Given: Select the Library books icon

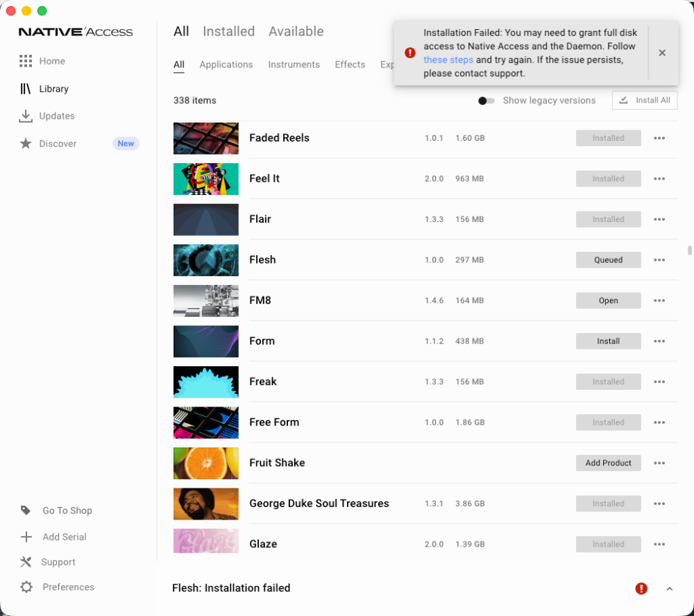Looking at the screenshot, I should coord(26,89).
